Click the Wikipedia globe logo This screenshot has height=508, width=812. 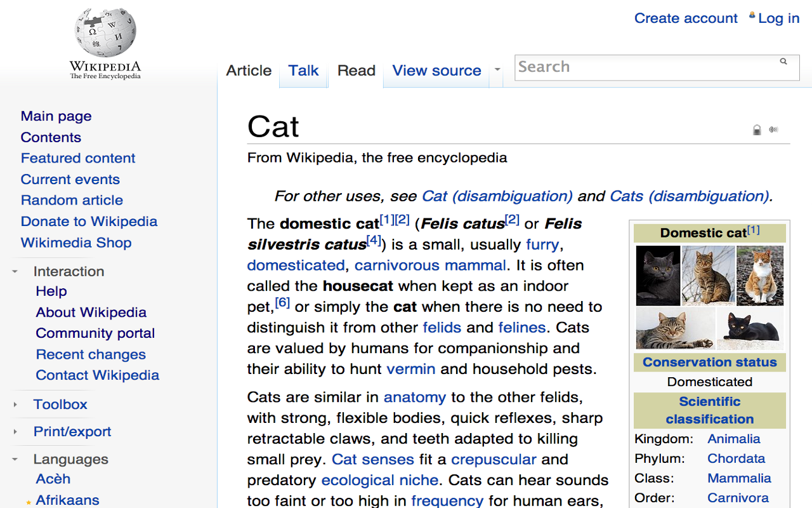pos(105,33)
